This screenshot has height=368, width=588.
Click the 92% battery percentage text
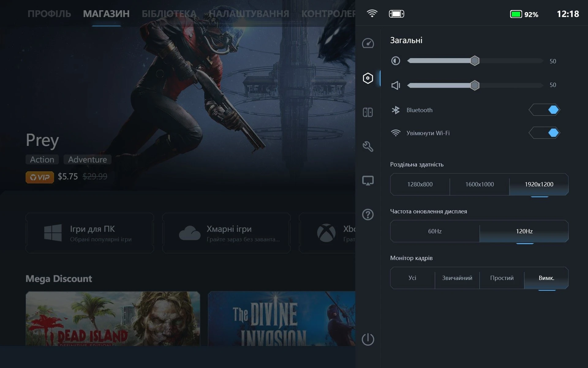531,14
